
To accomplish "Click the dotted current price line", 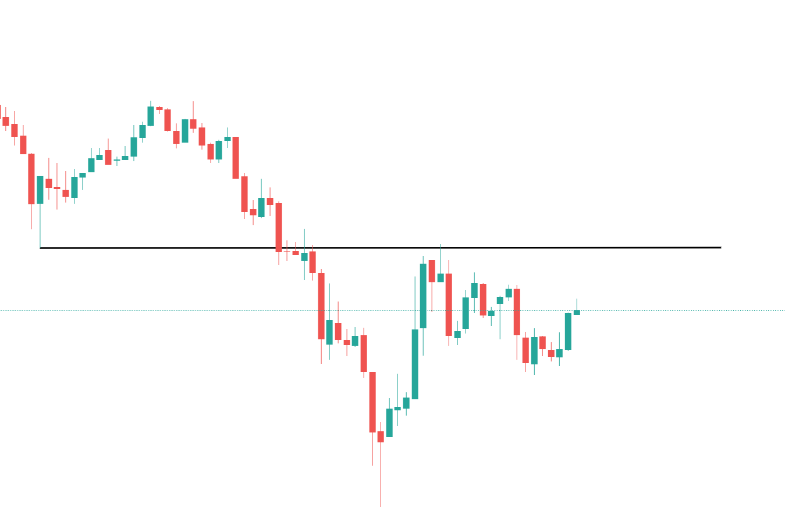I will (x=669, y=311).
